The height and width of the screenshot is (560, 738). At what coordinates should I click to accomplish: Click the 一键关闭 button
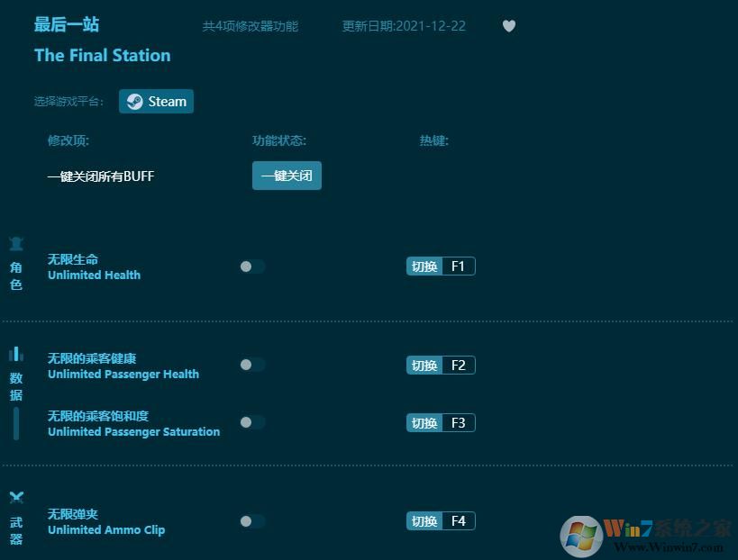click(287, 176)
